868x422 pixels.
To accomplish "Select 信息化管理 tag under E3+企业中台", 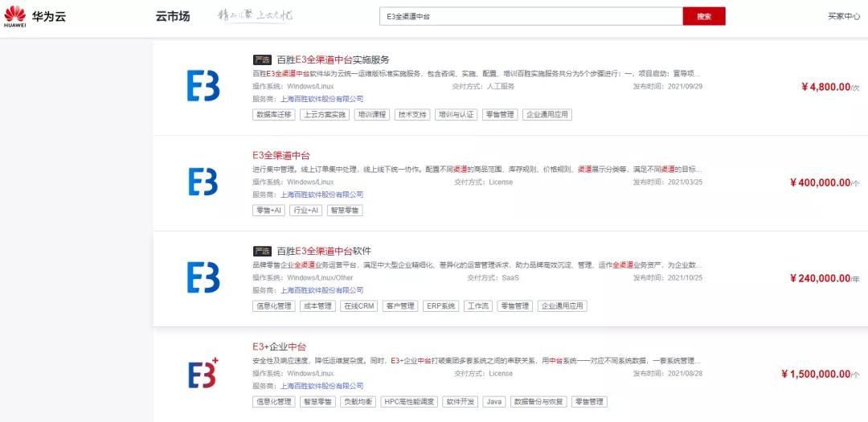I will [273, 402].
